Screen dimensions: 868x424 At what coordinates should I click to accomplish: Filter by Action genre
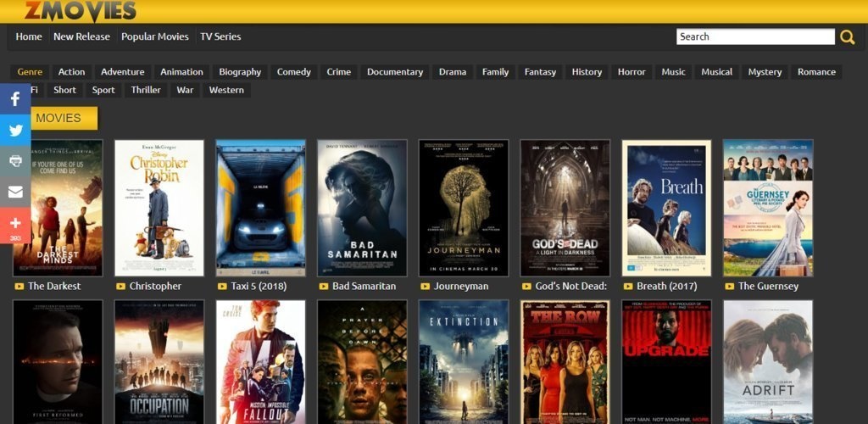point(71,72)
